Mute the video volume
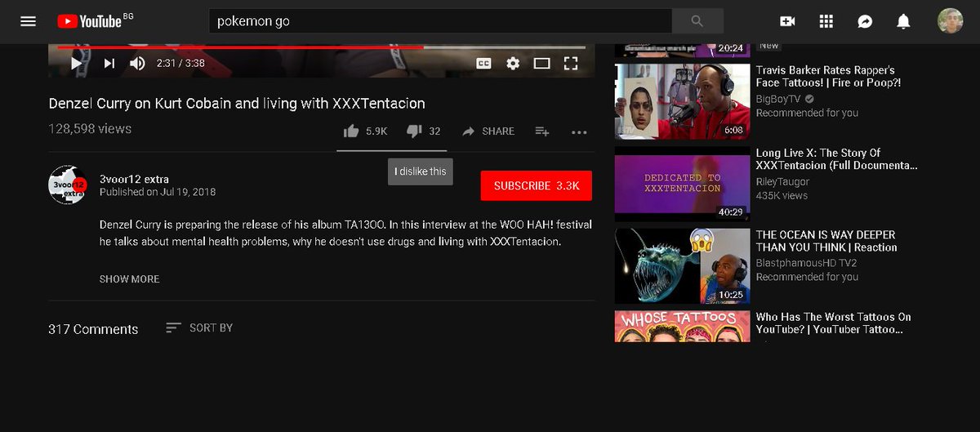 coord(137,63)
